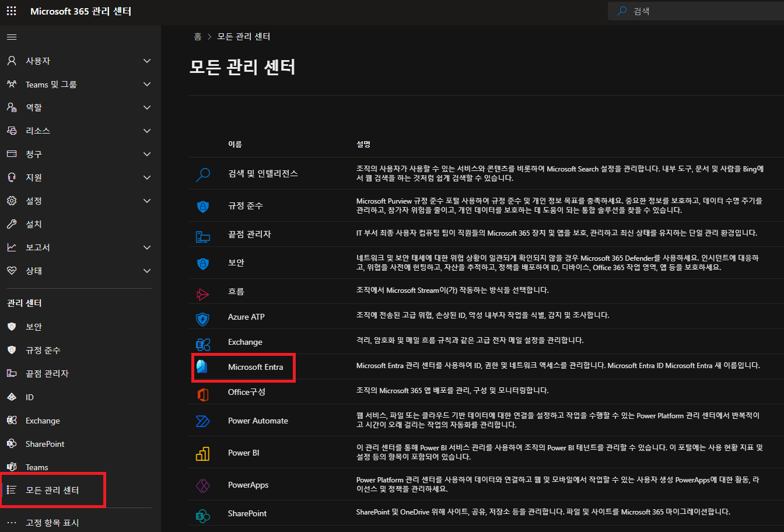Click the 흐름 Stream icon

coord(202,293)
